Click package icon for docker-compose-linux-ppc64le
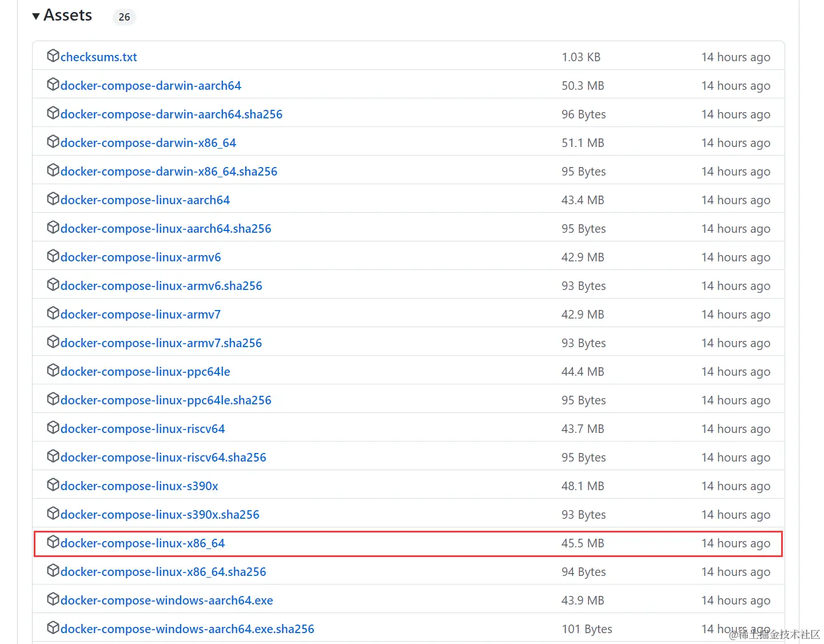 [x=53, y=370]
